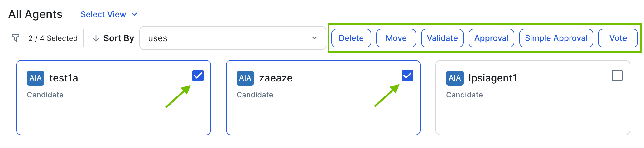Click the AIA icon on test1a card
This screenshot has width=644, height=148.
click(x=36, y=78)
